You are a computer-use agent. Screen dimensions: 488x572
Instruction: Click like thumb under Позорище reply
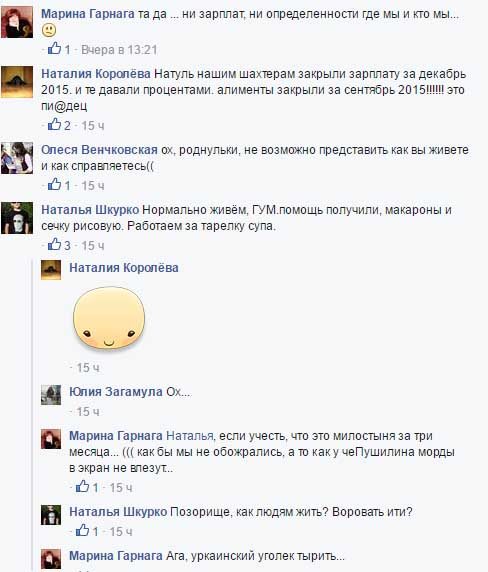point(82,530)
